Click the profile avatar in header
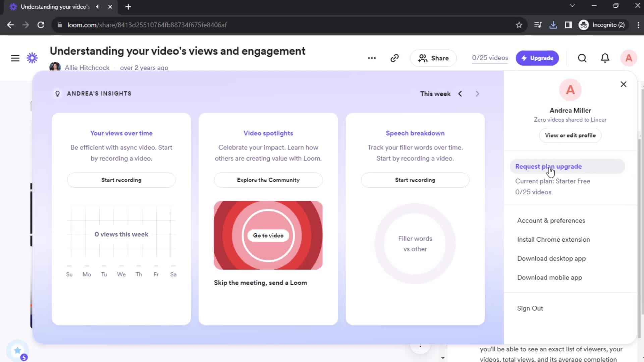The width and height of the screenshot is (644, 362). coord(629,58)
